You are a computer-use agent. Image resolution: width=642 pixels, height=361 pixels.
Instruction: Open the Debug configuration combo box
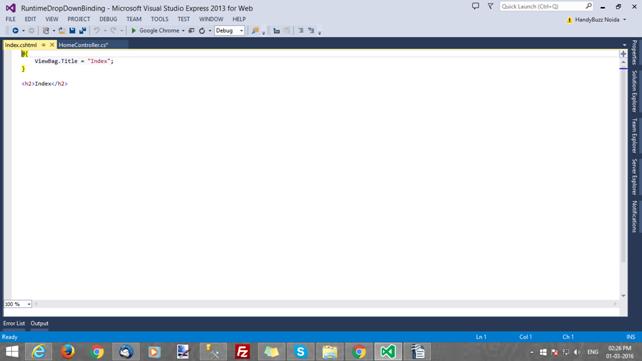tap(229, 31)
